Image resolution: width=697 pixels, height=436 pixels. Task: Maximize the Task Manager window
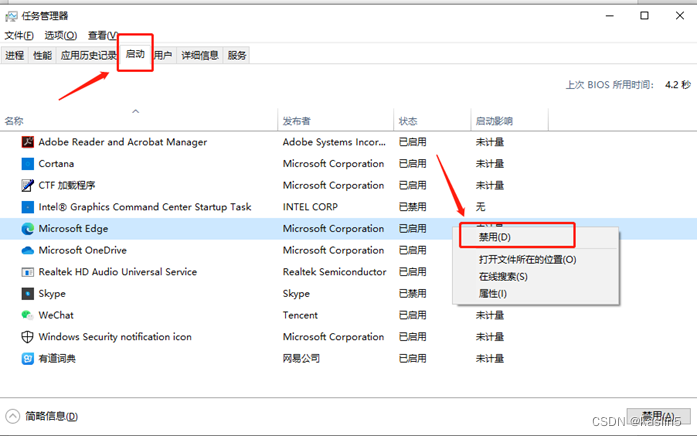(x=644, y=16)
